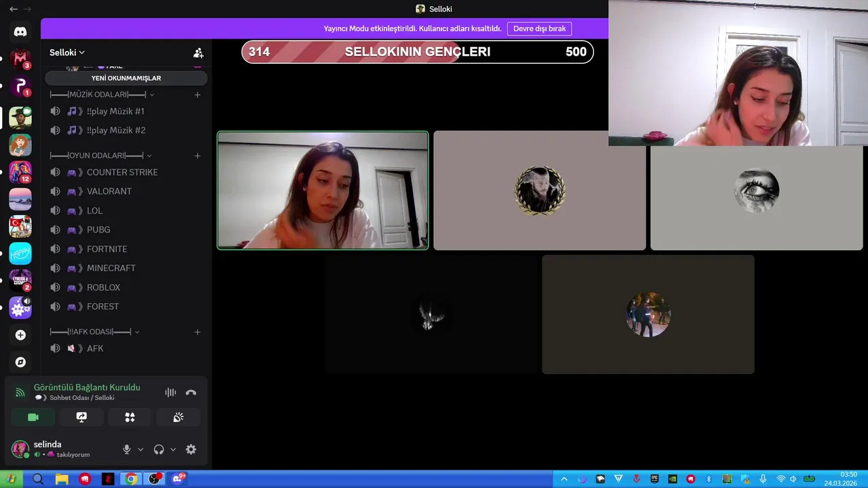The image size is (868, 488).
Task: Open Bluetooth tray icon
Action: click(709, 479)
